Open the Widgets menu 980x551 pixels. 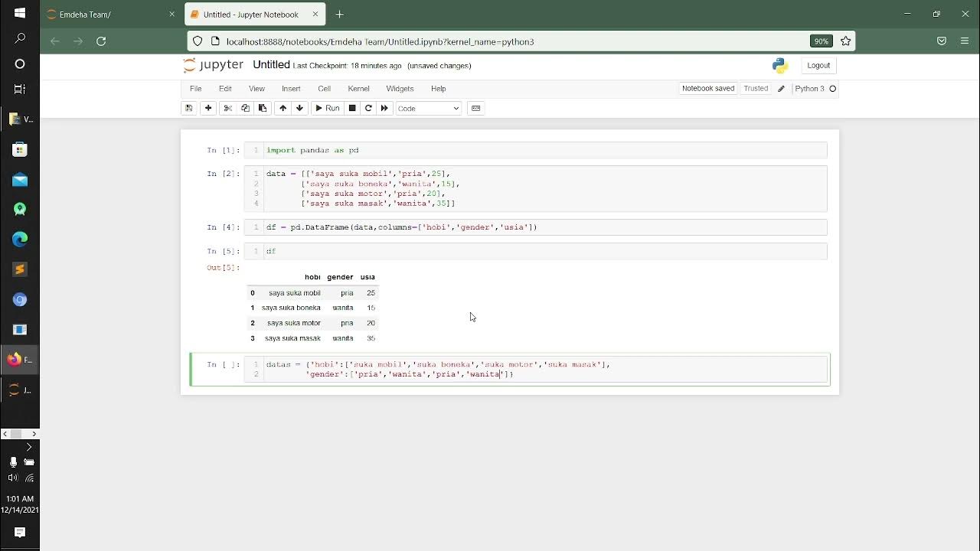point(400,89)
